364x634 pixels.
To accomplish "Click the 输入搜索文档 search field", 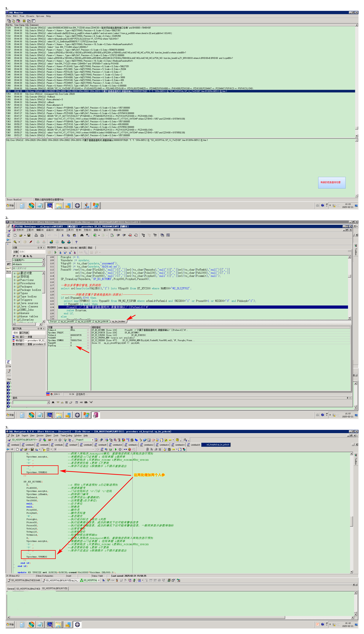I will tap(28, 268).
